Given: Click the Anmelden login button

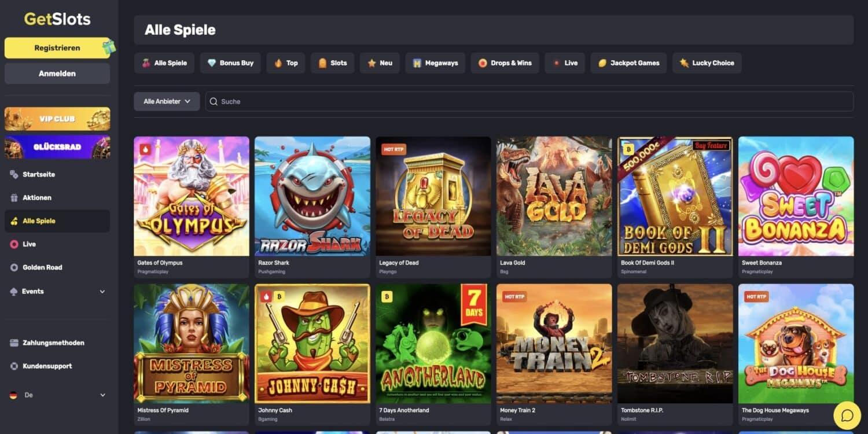Looking at the screenshot, I should (57, 73).
